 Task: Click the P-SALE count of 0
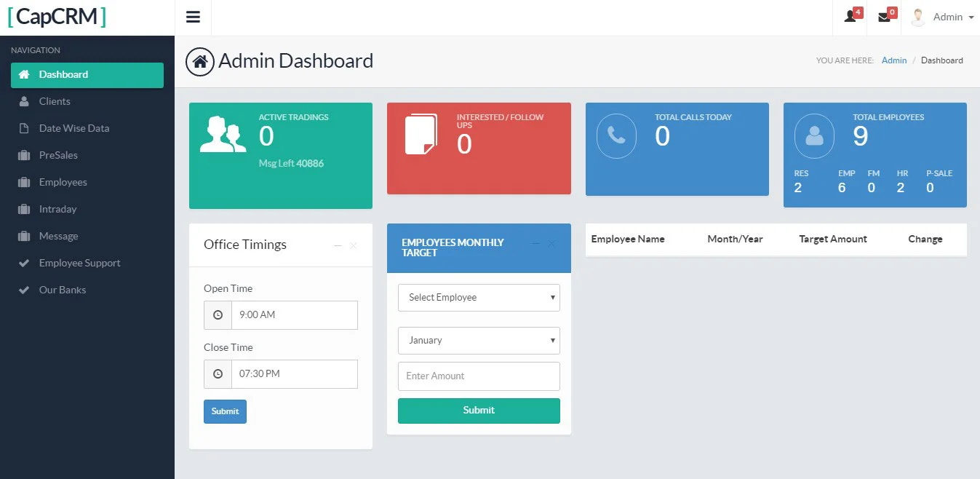click(x=930, y=188)
